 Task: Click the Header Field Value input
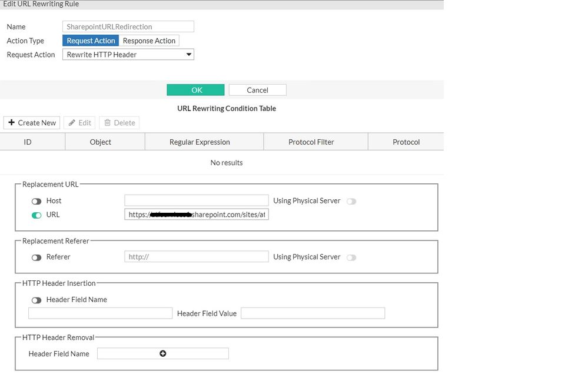[x=313, y=313]
